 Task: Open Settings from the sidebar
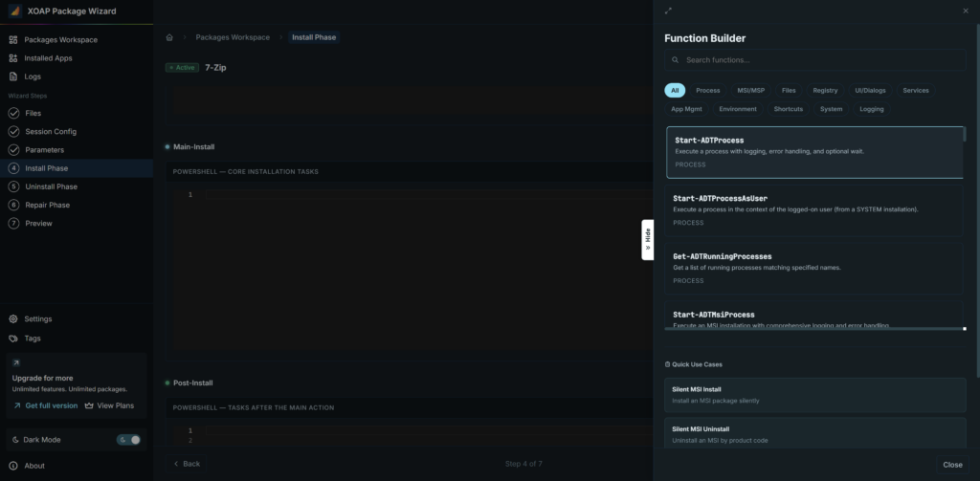pos(37,318)
